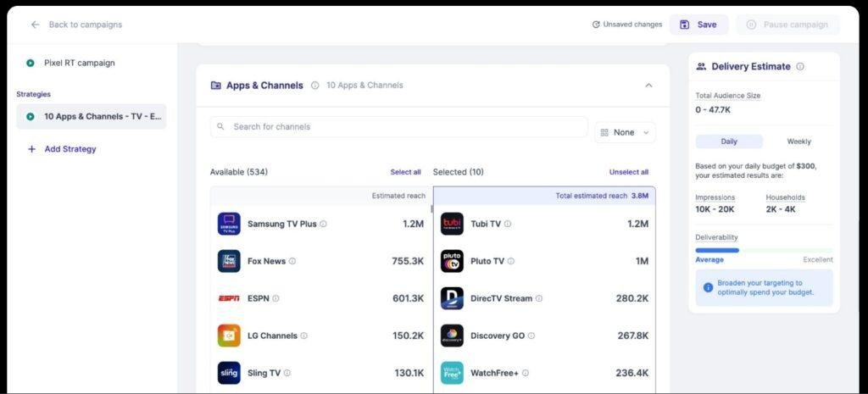This screenshot has width=868, height=394.
Task: Open the None grouping dropdown
Action: (625, 133)
